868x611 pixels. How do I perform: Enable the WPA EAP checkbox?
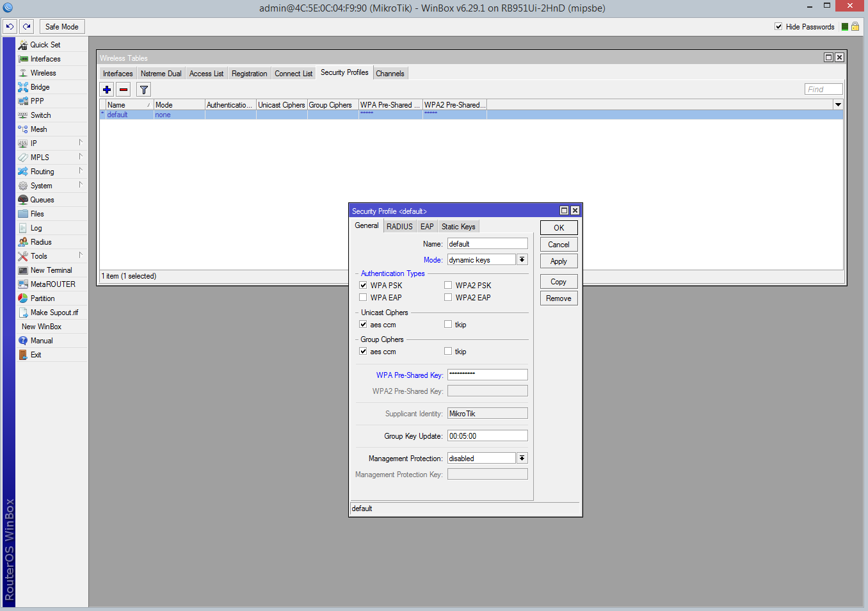click(363, 298)
